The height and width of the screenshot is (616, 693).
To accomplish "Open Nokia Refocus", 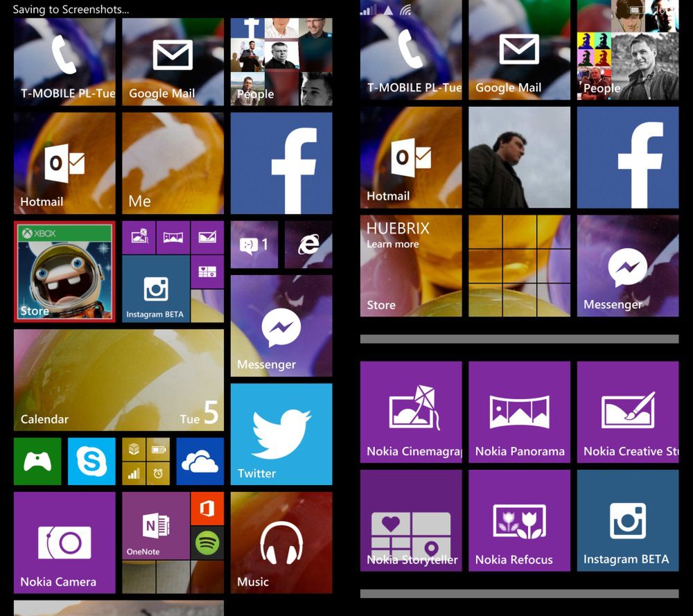I will [x=519, y=520].
